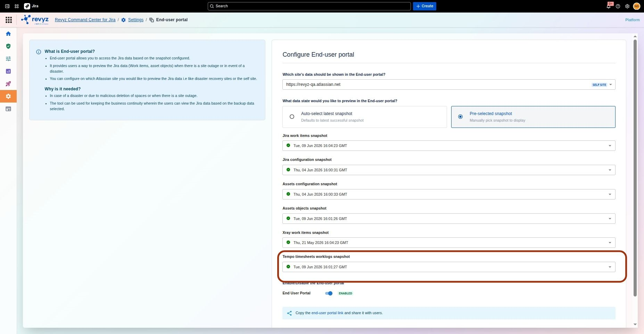Open Assets objects snapshot dropdown
This screenshot has height=334, width=644.
[x=449, y=219]
